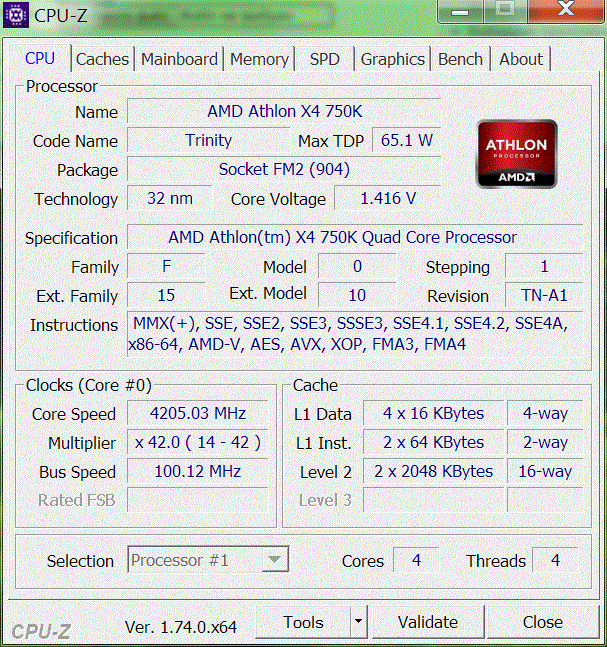Click the version text Ver. 1.74.0.x64
The height and width of the screenshot is (647, 607).
point(181,627)
